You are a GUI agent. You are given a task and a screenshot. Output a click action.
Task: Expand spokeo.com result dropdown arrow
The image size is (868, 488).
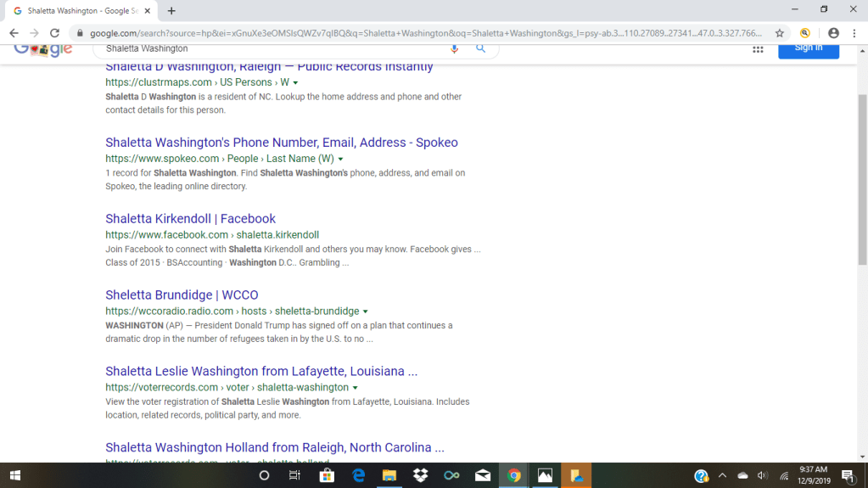click(x=340, y=160)
